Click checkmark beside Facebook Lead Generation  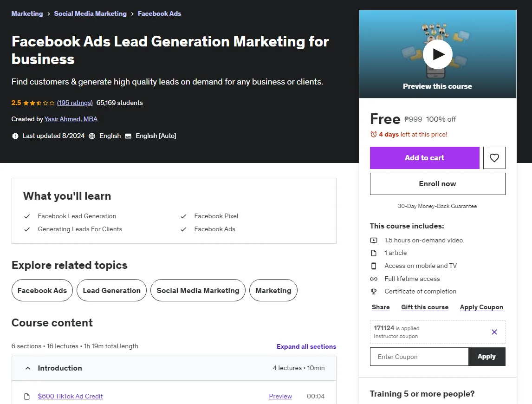(27, 216)
